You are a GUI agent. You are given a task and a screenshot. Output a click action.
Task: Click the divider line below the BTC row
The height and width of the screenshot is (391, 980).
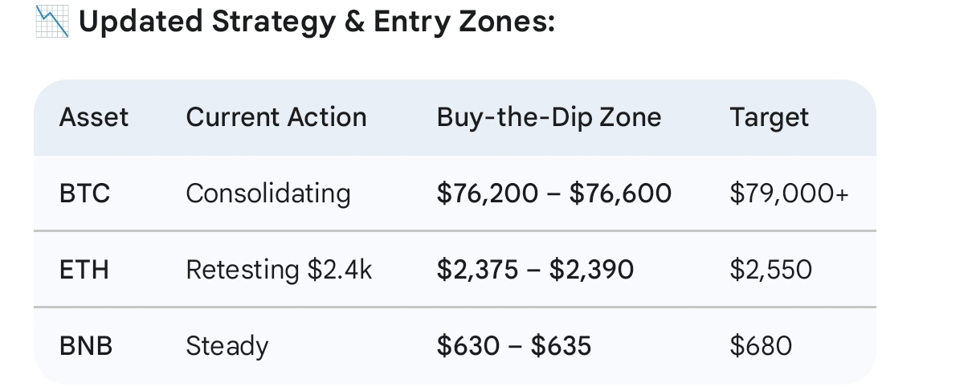455,231
